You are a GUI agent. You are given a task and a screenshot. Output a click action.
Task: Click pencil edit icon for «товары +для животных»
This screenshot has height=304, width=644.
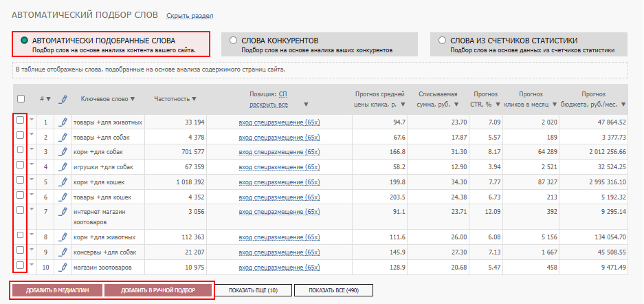coord(63,122)
